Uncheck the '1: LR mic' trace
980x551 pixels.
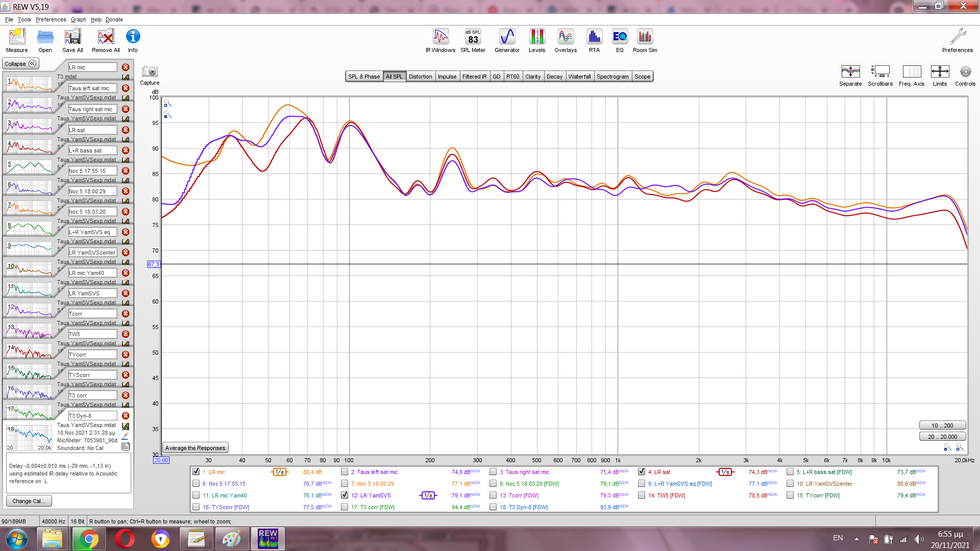click(196, 471)
